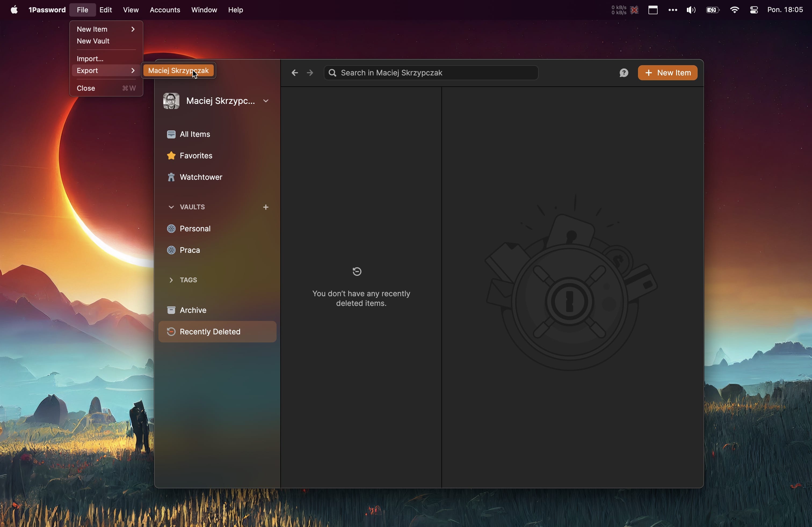Choose New Vault from File menu
The height and width of the screenshot is (527, 812).
point(106,41)
